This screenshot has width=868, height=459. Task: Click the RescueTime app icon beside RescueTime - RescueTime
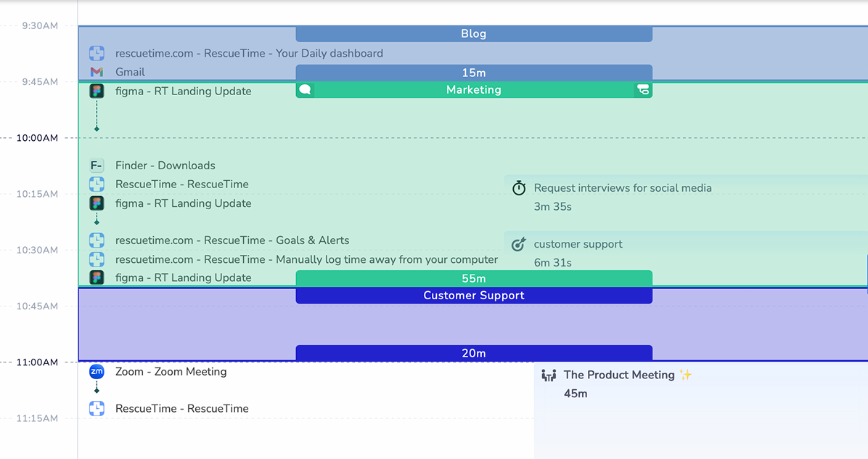coord(97,184)
